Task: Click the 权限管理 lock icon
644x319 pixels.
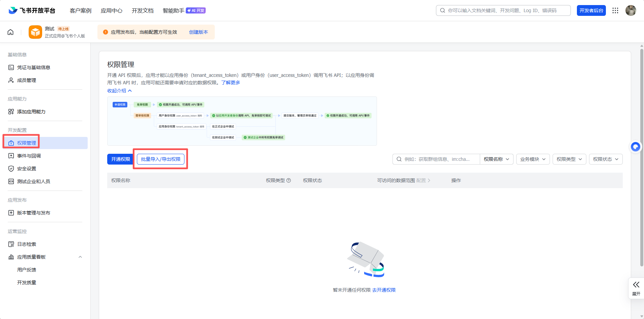Action: [x=11, y=143]
